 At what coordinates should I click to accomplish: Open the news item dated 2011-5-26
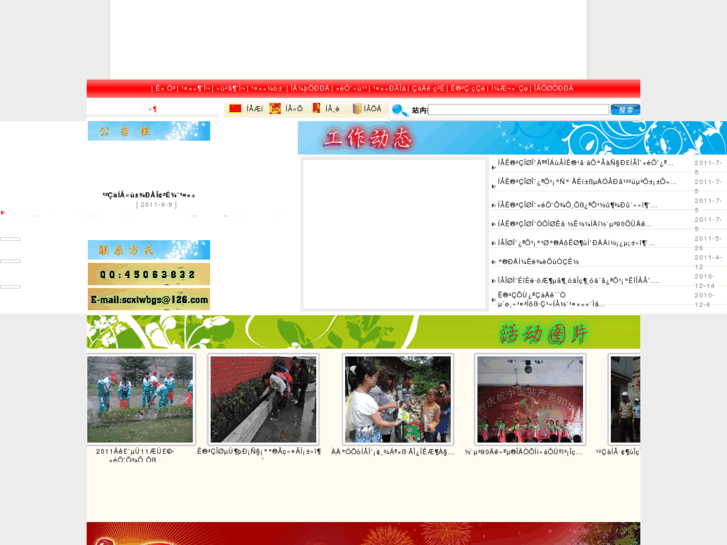pos(576,243)
